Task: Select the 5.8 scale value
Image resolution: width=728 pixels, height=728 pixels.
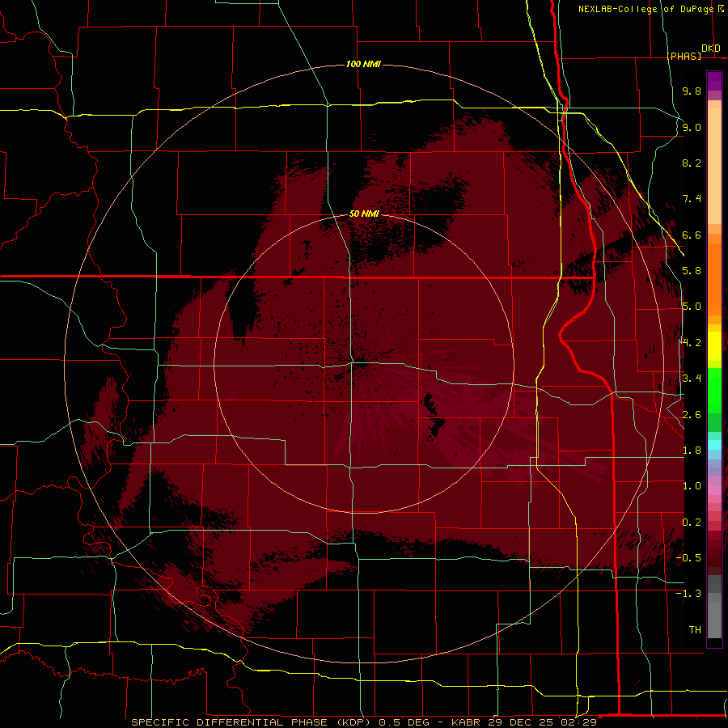Action: coord(692,271)
